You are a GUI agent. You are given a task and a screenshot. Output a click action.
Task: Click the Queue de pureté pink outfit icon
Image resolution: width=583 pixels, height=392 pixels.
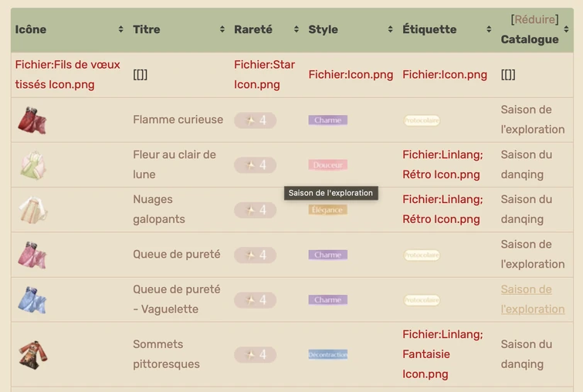(32, 255)
